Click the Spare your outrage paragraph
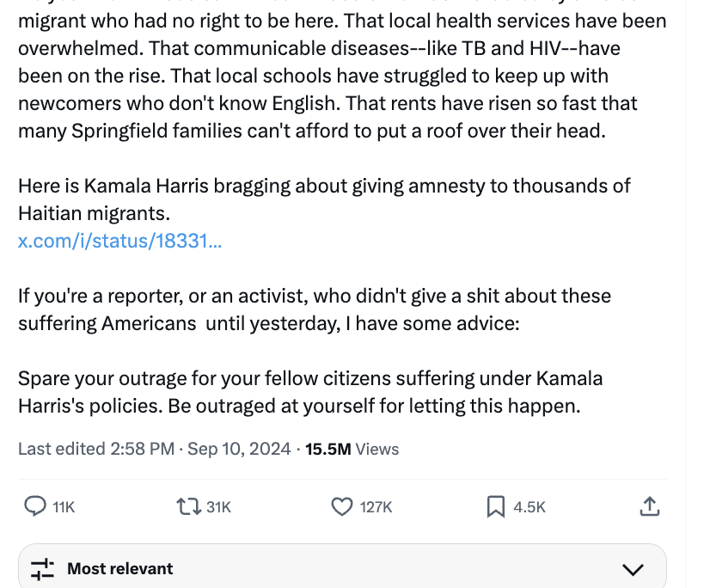The height and width of the screenshot is (588, 710). 310,392
